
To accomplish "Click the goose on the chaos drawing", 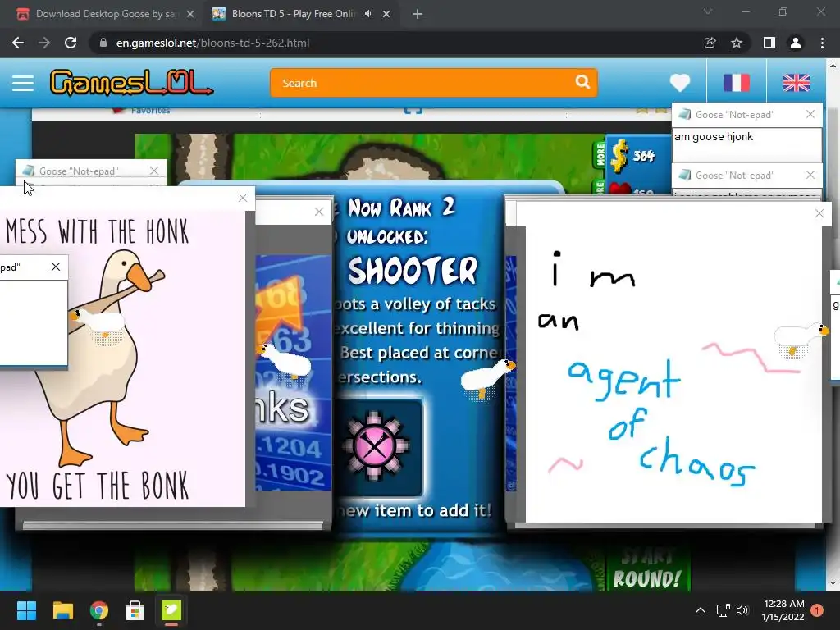I will tap(799, 340).
